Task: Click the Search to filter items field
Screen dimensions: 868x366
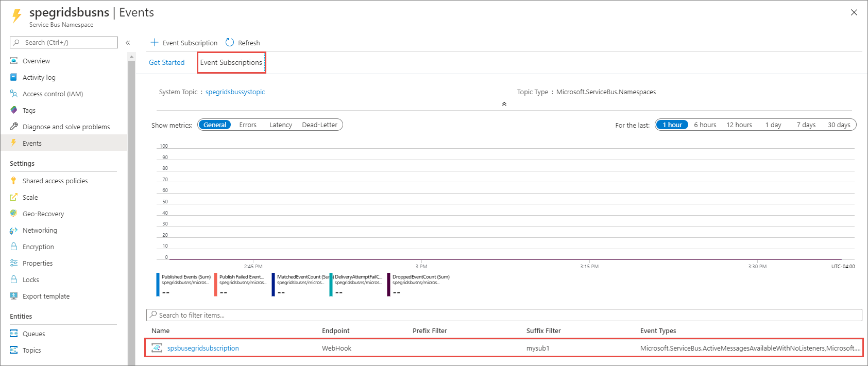Action: [x=505, y=315]
